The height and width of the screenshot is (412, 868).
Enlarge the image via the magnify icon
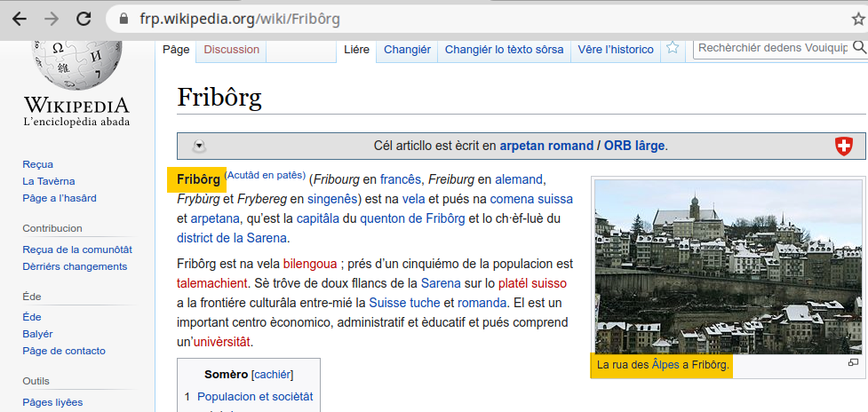[853, 362]
